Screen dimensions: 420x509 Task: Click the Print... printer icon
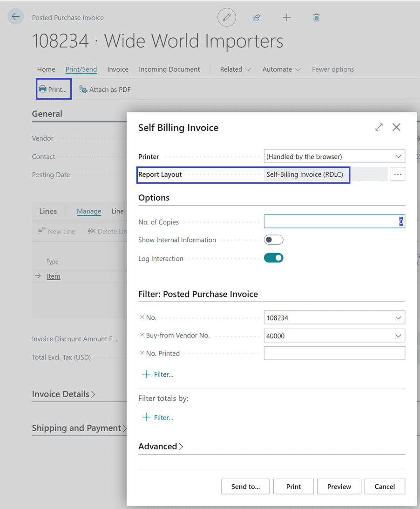tap(43, 89)
